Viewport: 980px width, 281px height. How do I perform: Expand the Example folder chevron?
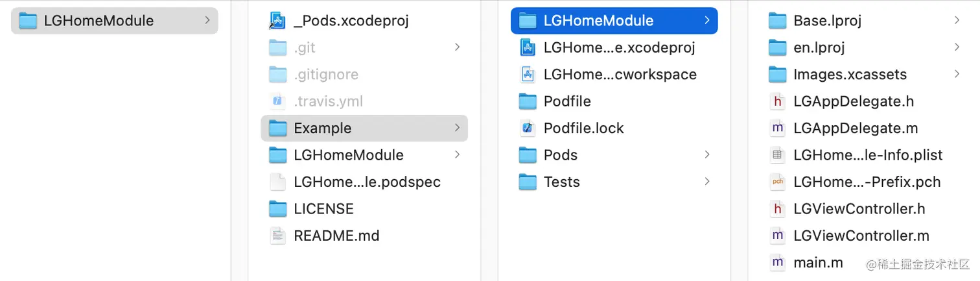tap(457, 128)
